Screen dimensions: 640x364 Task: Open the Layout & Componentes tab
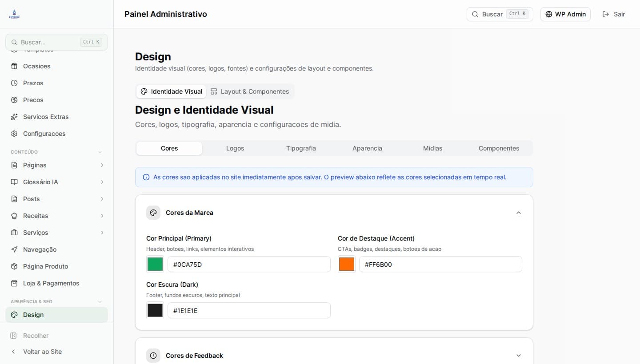[x=250, y=91]
